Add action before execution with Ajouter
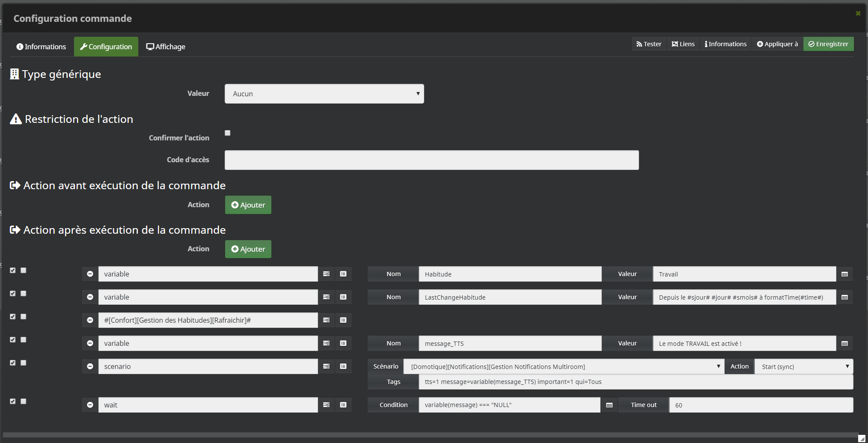868x443 pixels. tap(248, 205)
